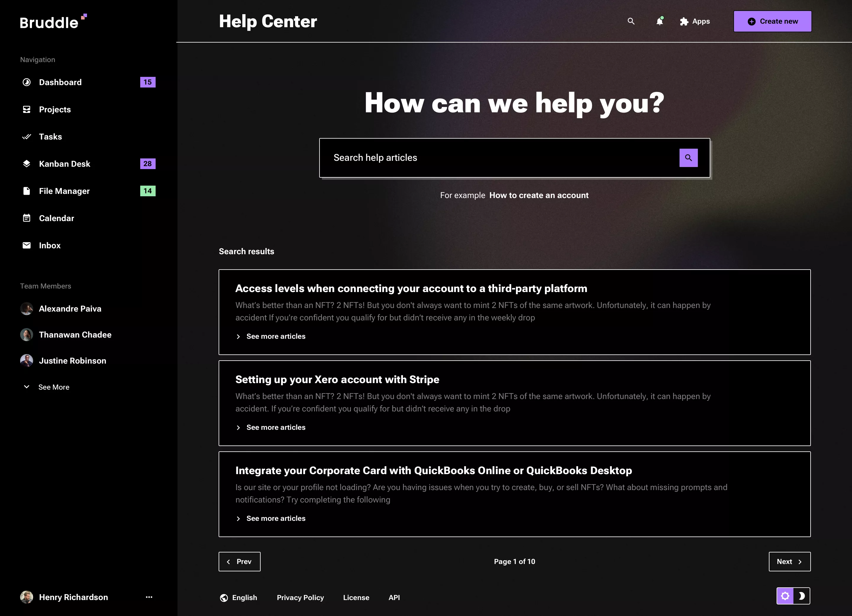Image resolution: width=852 pixels, height=616 pixels.
Task: Click the magnifier inside the search bar
Action: (x=688, y=158)
